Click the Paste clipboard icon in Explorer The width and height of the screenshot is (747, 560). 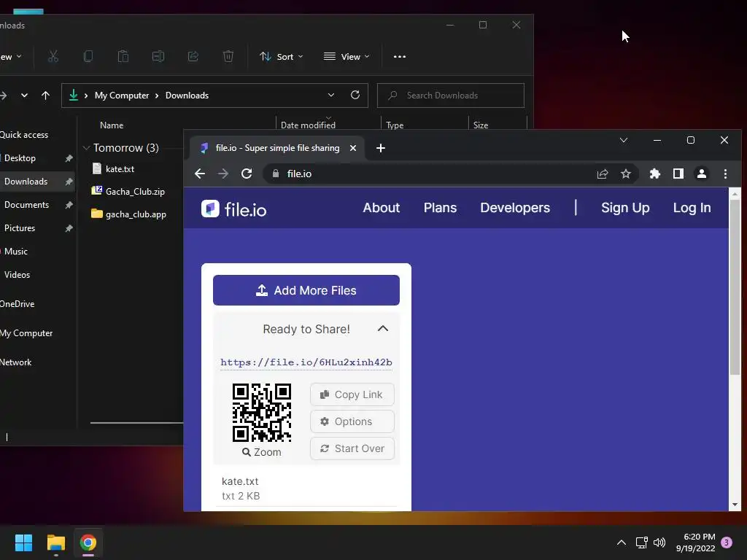pyautogui.click(x=123, y=57)
